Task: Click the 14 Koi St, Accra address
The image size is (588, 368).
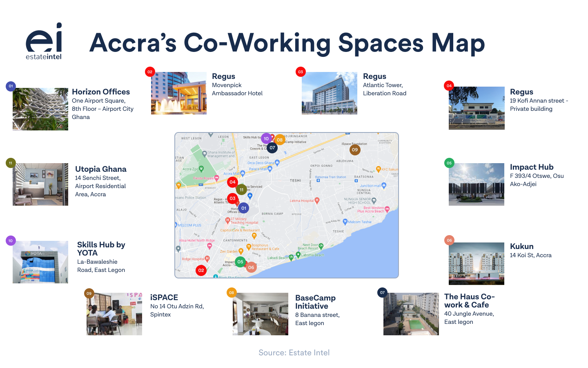Action: click(x=531, y=255)
